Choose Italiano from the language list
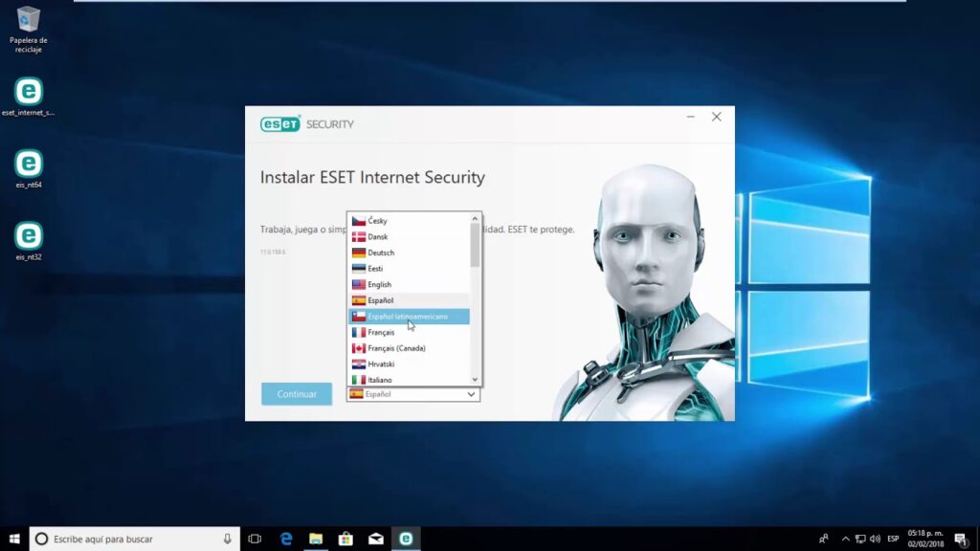The image size is (980, 551). pos(409,380)
